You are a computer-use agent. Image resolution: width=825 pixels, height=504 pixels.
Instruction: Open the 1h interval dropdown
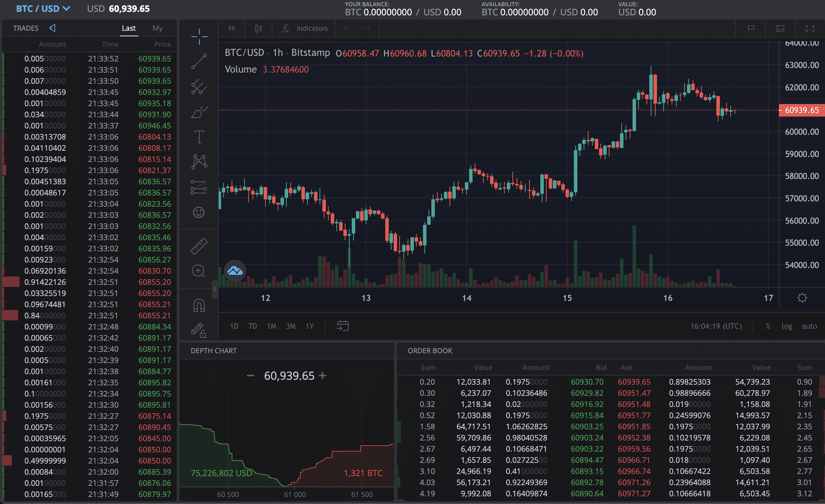[x=232, y=28]
